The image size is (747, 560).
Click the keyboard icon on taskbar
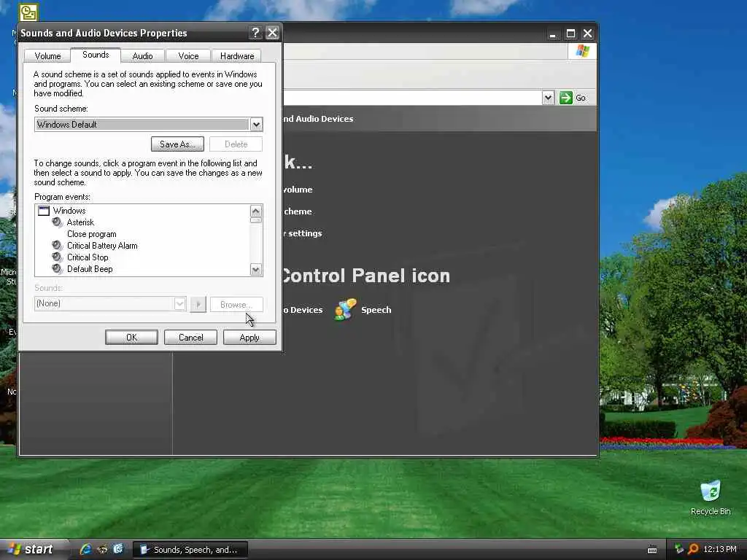click(x=652, y=550)
